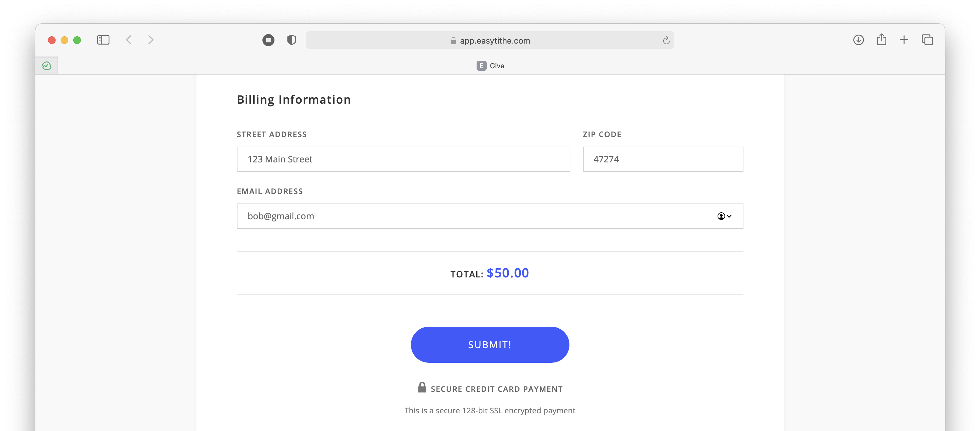This screenshot has height=431, width=980.
Task: Click the ZIP CODE label
Action: coord(602,134)
